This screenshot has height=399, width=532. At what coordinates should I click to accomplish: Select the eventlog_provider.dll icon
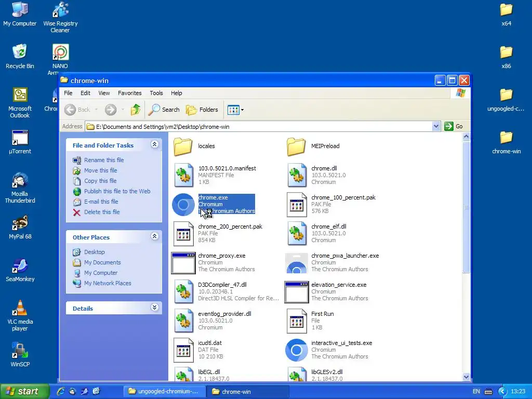[x=183, y=321]
